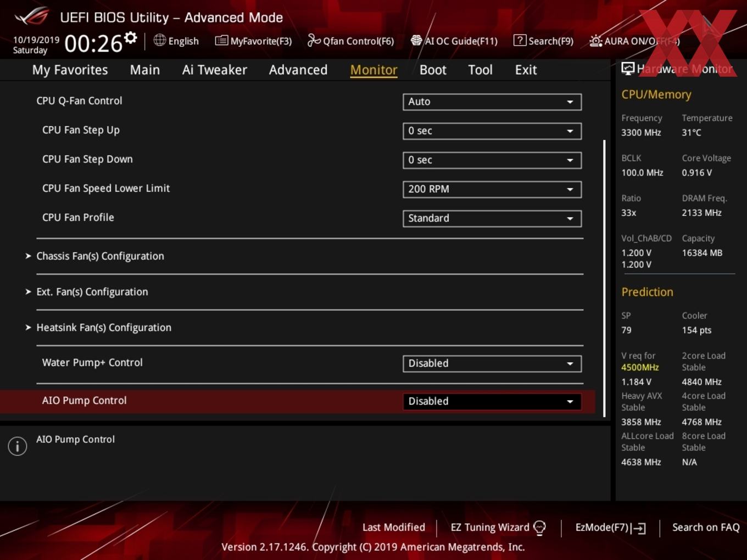This screenshot has height=560, width=747.
Task: Open the Water Pump+ Control dropdown
Action: [492, 363]
